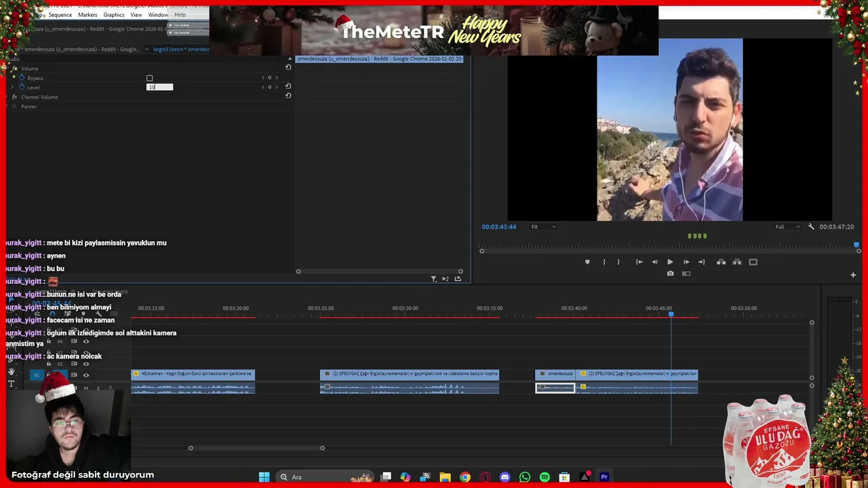This screenshot has height=488, width=868.
Task: Reset the Level parameter
Action: point(288,86)
